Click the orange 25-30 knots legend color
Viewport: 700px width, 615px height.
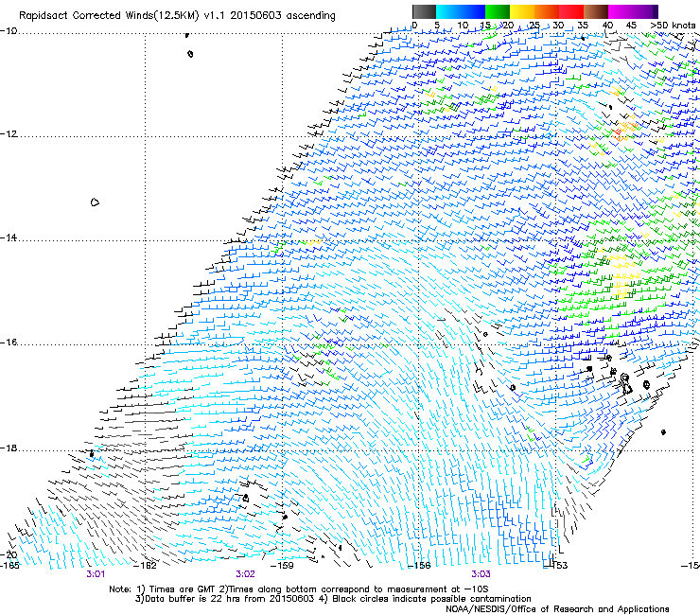(x=547, y=11)
